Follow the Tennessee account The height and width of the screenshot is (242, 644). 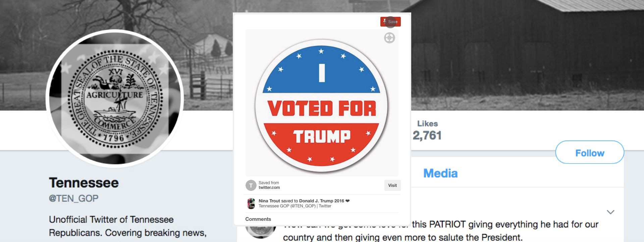tap(590, 153)
